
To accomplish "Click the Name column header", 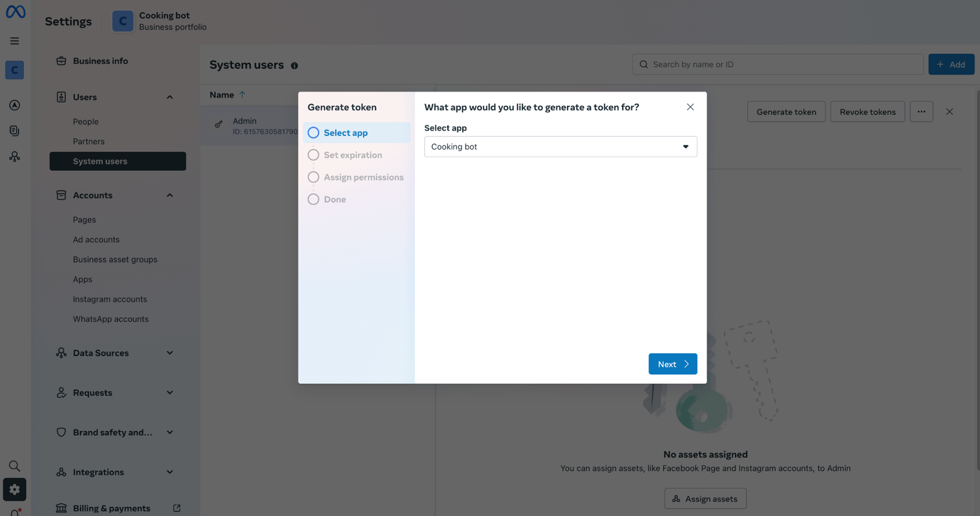I will click(x=222, y=94).
